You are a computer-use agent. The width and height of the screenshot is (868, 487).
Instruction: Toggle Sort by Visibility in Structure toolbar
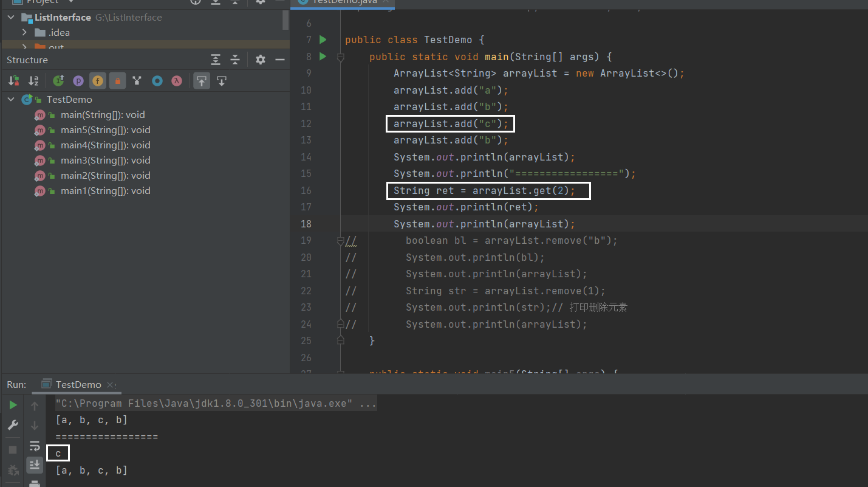click(x=13, y=80)
